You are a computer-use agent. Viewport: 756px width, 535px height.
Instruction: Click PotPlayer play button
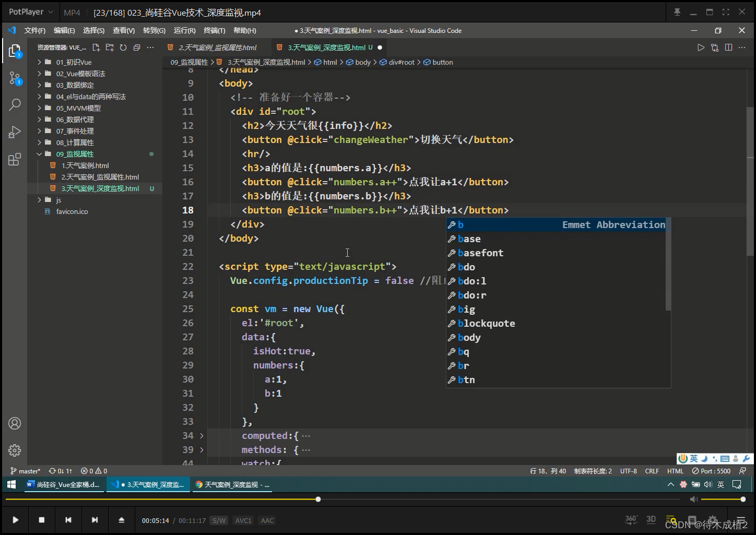pos(15,520)
